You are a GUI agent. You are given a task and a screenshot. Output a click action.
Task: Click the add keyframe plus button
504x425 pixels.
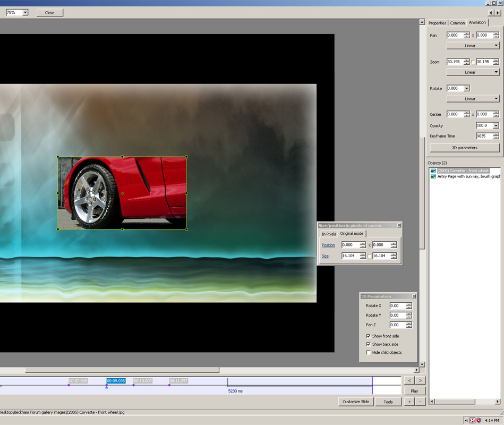point(409,402)
